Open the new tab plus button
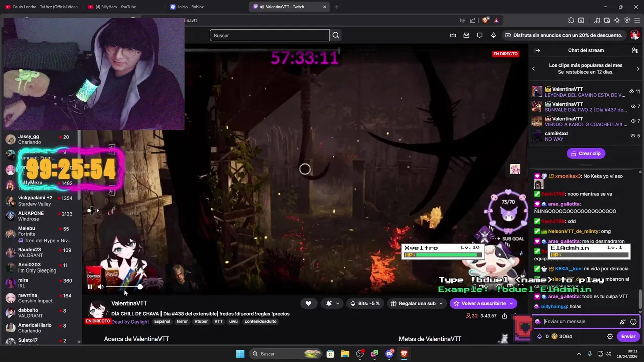The width and height of the screenshot is (644, 362). coord(337,7)
